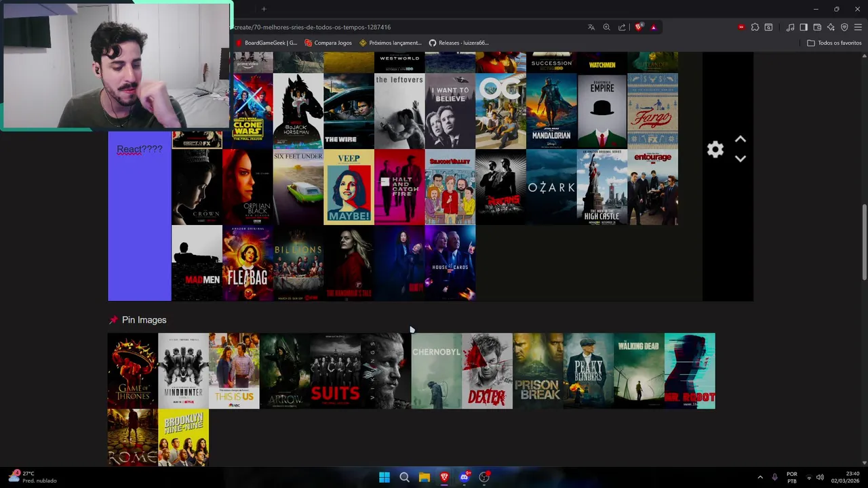Select the Peaky Blinders poster

589,371
